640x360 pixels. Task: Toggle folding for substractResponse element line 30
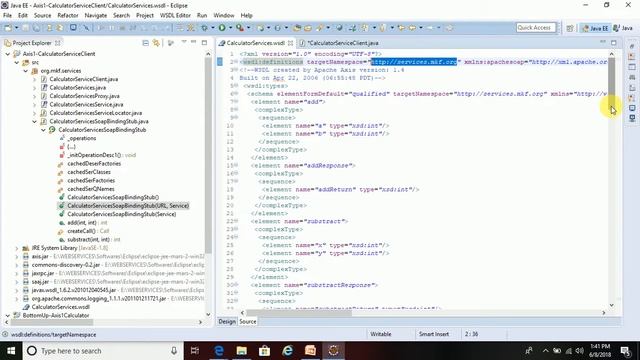pyautogui.click(x=236, y=285)
